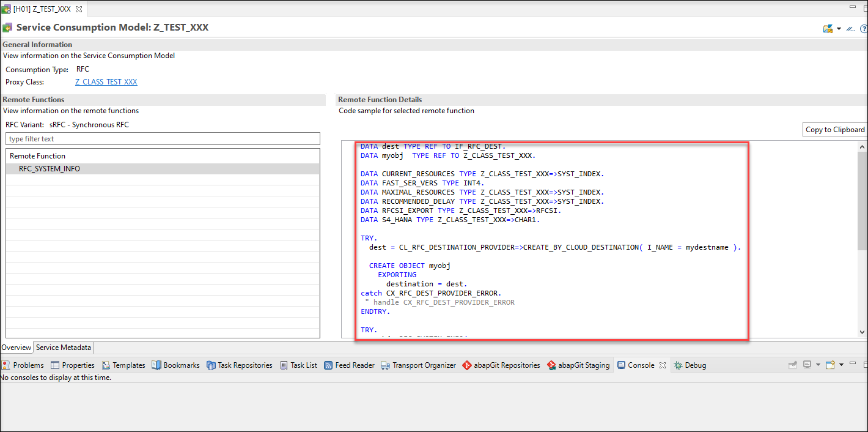Close the Console view tab
Viewport: 868px width, 432px height.
(663, 365)
